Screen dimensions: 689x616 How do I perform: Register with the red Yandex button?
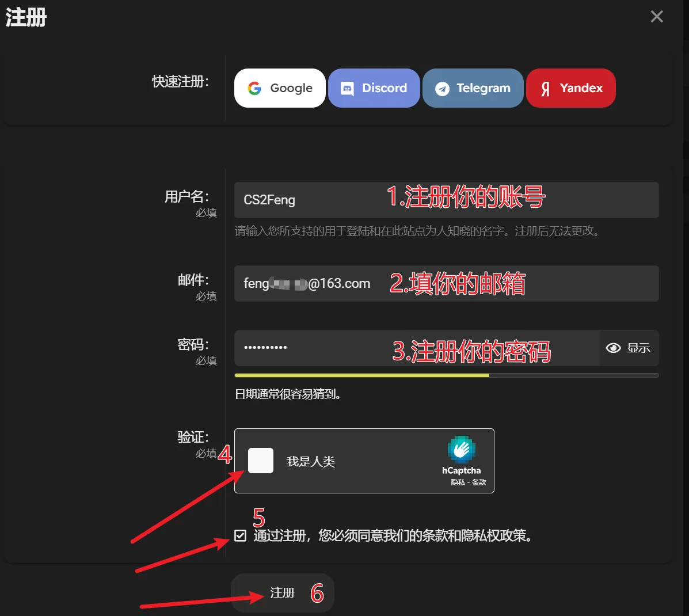coord(571,88)
